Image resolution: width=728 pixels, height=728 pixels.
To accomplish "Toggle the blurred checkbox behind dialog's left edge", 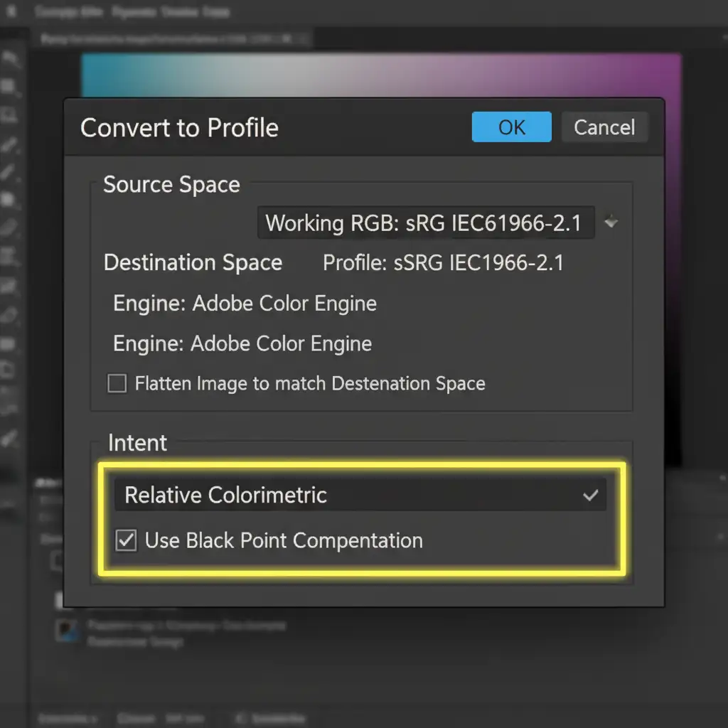I will [57, 562].
